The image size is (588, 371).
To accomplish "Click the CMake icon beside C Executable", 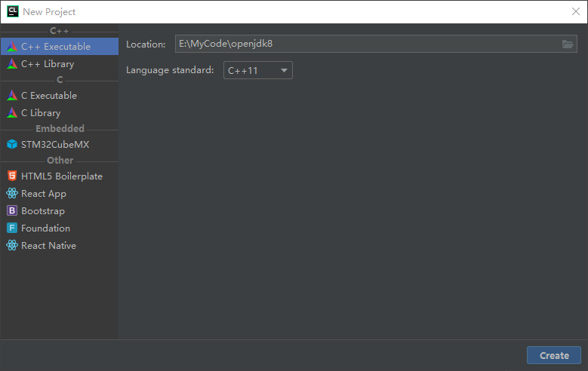I will pos(12,96).
